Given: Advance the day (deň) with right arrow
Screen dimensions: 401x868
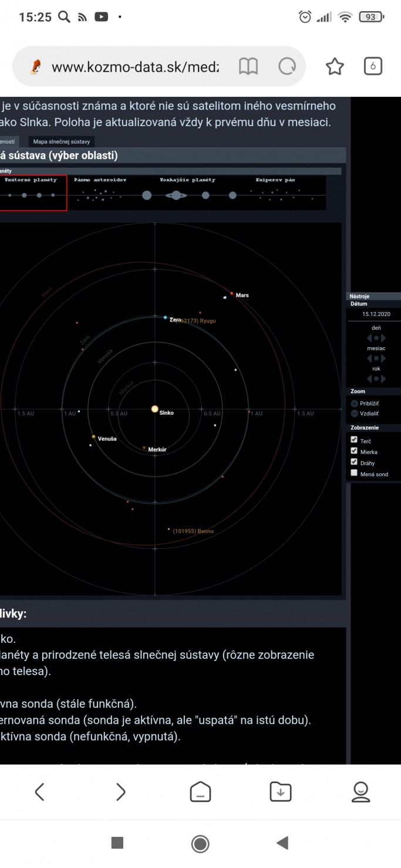Looking at the screenshot, I should tap(383, 338).
